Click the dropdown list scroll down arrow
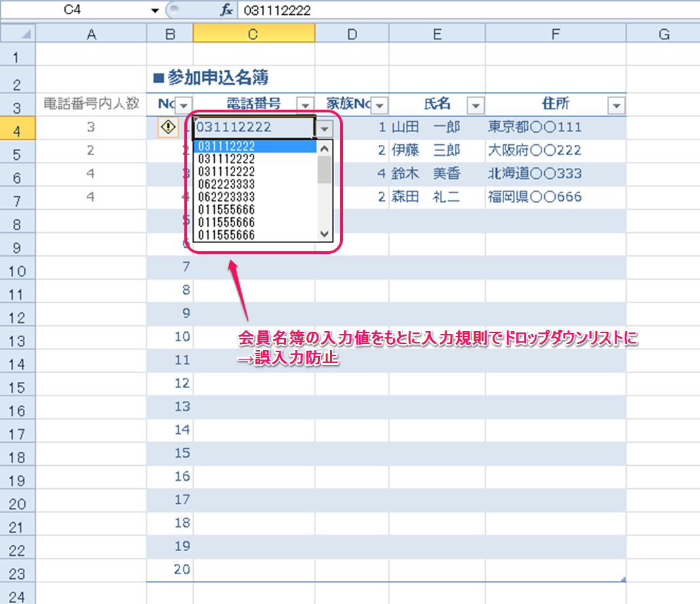Screen dimensions: 700x604 [x=325, y=234]
